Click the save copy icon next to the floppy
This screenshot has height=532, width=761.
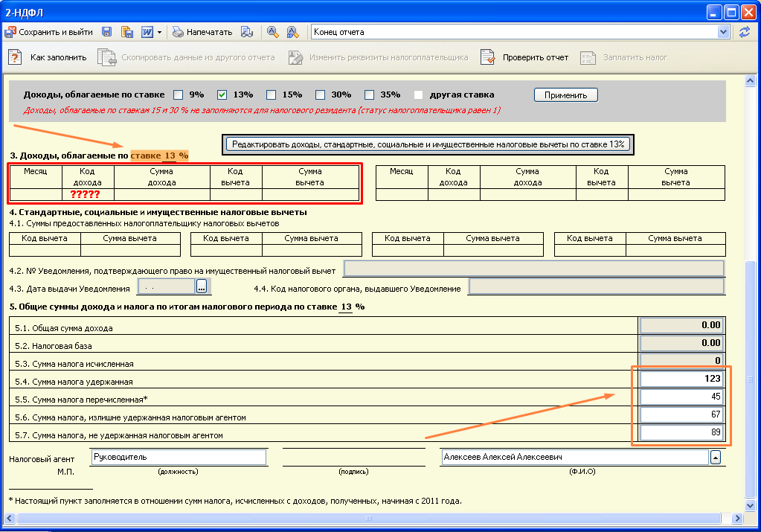[127, 32]
